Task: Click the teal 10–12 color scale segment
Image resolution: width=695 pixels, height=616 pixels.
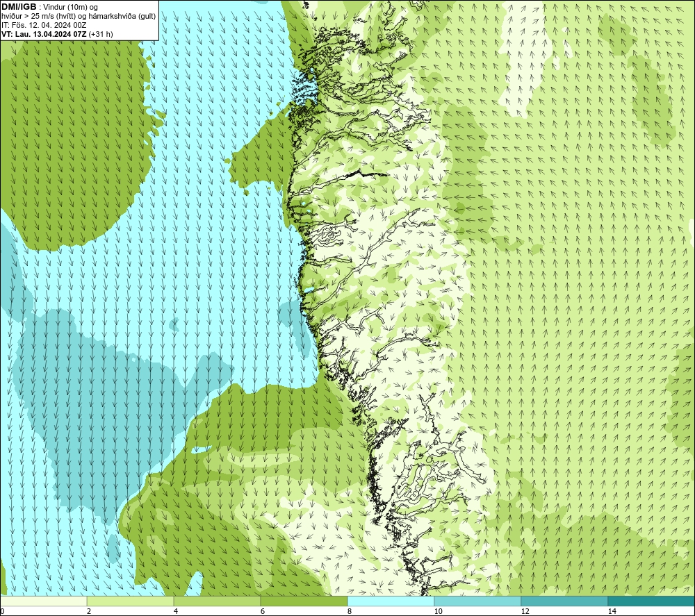Action: (478, 601)
